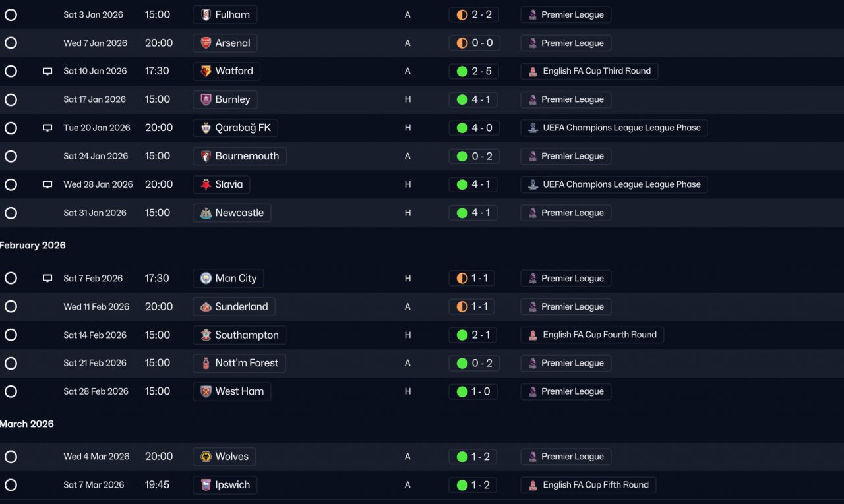The width and height of the screenshot is (844, 504).
Task: Open Premier League tag on Burnley row
Action: click(566, 99)
